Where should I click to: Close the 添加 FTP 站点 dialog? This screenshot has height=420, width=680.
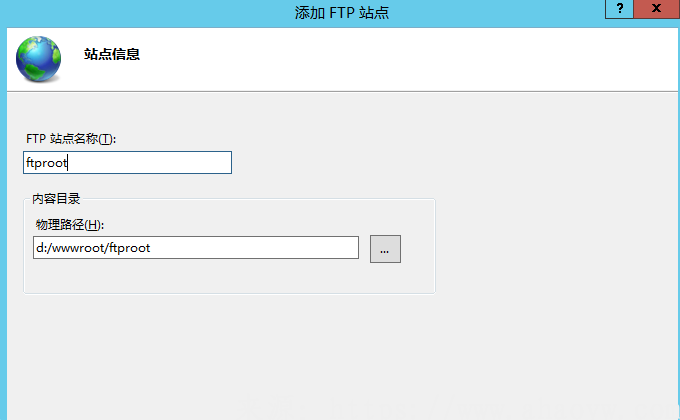[x=655, y=9]
